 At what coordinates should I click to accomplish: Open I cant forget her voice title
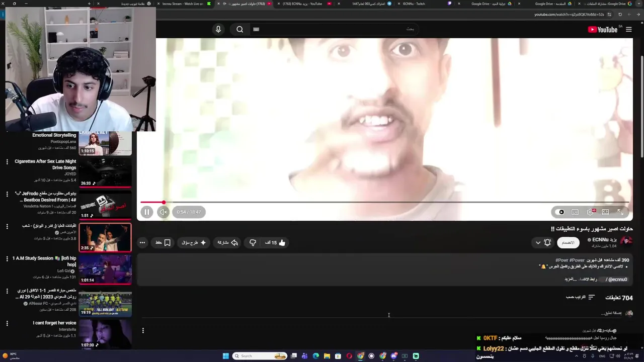pos(54,323)
